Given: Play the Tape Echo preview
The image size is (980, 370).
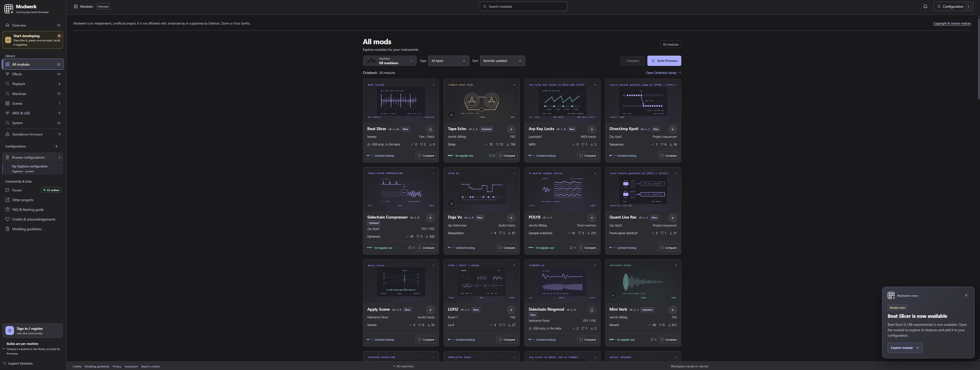Looking at the screenshot, I should [451, 115].
